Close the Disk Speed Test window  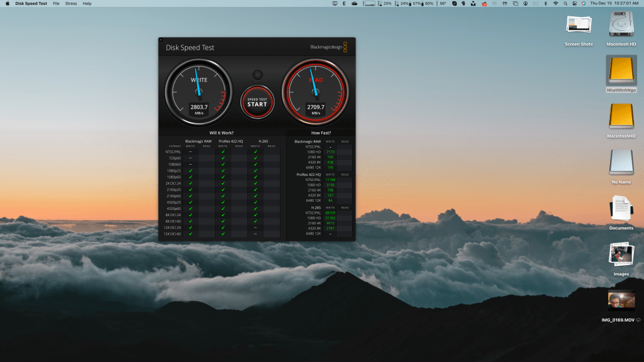162,40
